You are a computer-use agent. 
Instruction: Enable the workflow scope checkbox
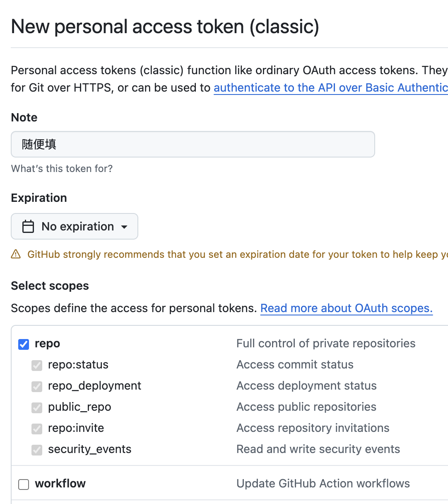point(24,484)
